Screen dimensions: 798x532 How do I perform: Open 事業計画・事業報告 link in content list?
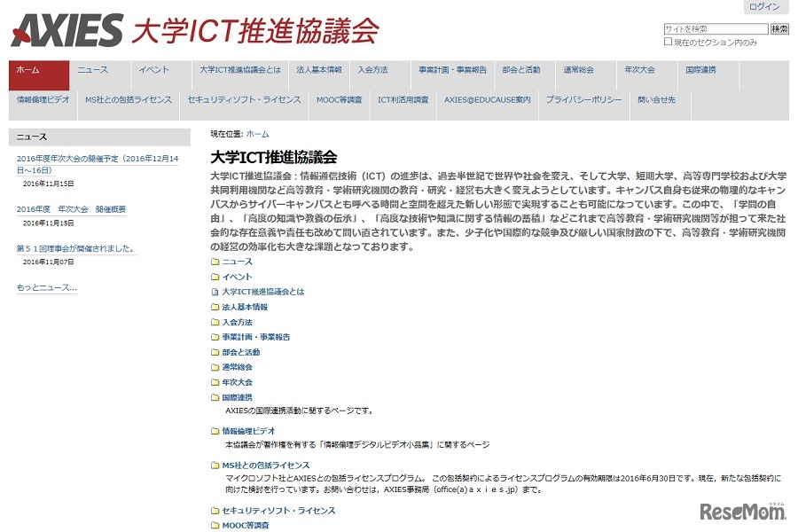click(256, 337)
